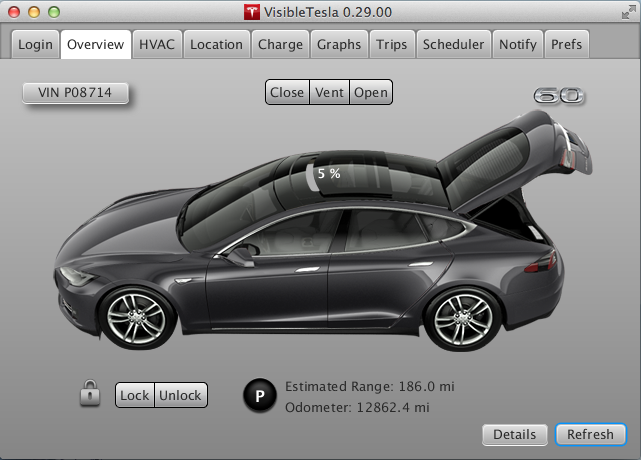The image size is (641, 460).
Task: Click the VIN P08714 button
Action: 75,92
